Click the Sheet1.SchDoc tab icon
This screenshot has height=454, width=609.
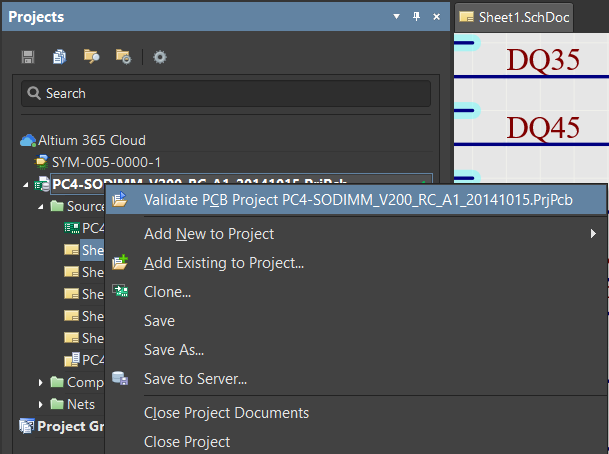(x=466, y=17)
